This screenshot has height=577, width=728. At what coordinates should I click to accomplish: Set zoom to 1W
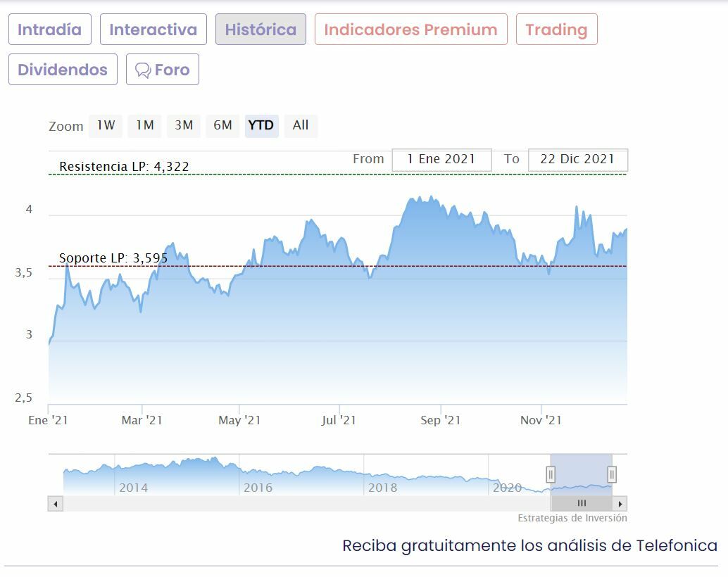pyautogui.click(x=106, y=125)
